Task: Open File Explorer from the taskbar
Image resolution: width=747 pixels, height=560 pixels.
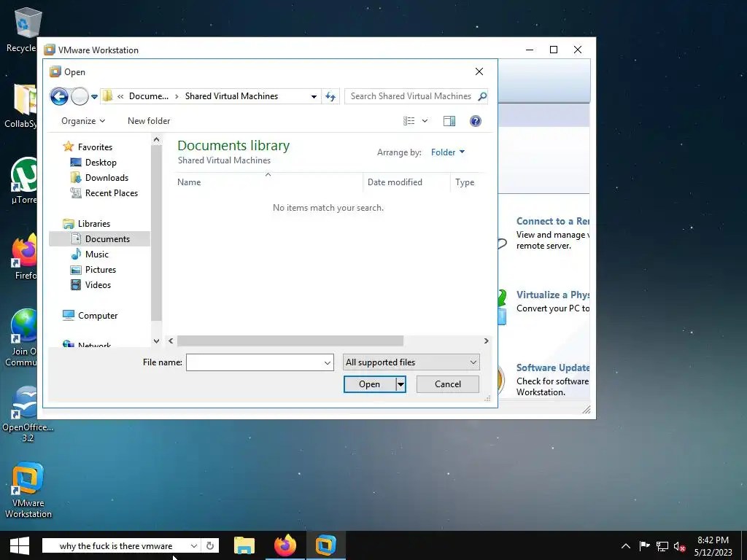Action: 244,545
